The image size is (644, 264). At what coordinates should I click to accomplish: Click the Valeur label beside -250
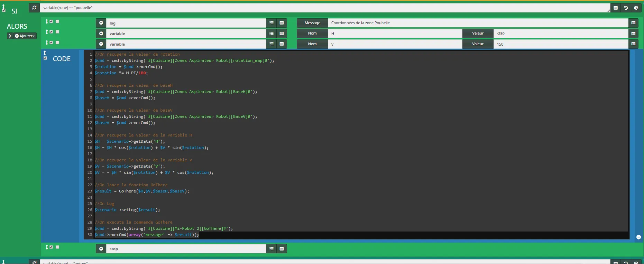(478, 34)
